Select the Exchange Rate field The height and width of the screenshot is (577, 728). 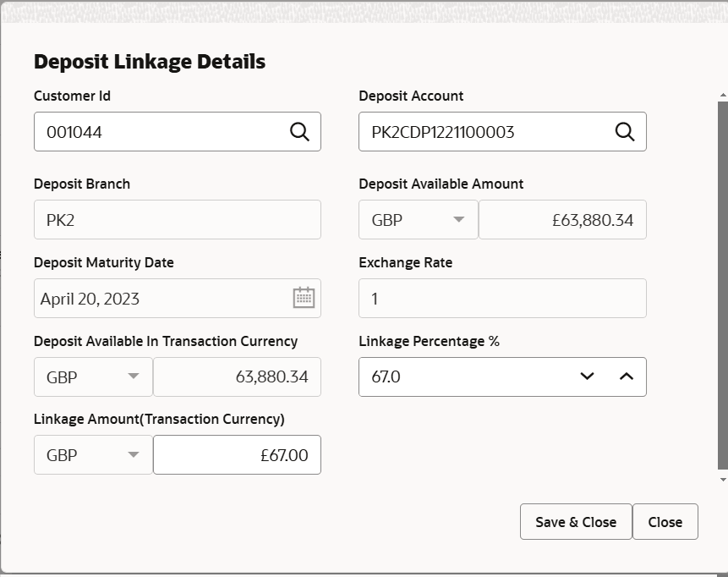click(x=502, y=298)
